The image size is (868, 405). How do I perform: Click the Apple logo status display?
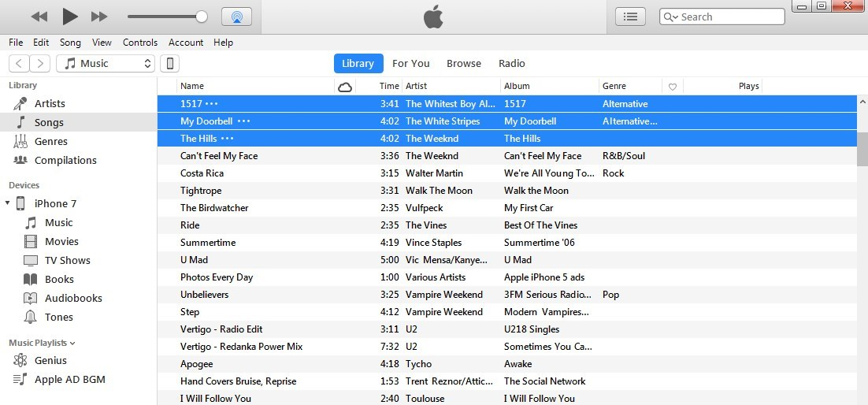coord(434,17)
